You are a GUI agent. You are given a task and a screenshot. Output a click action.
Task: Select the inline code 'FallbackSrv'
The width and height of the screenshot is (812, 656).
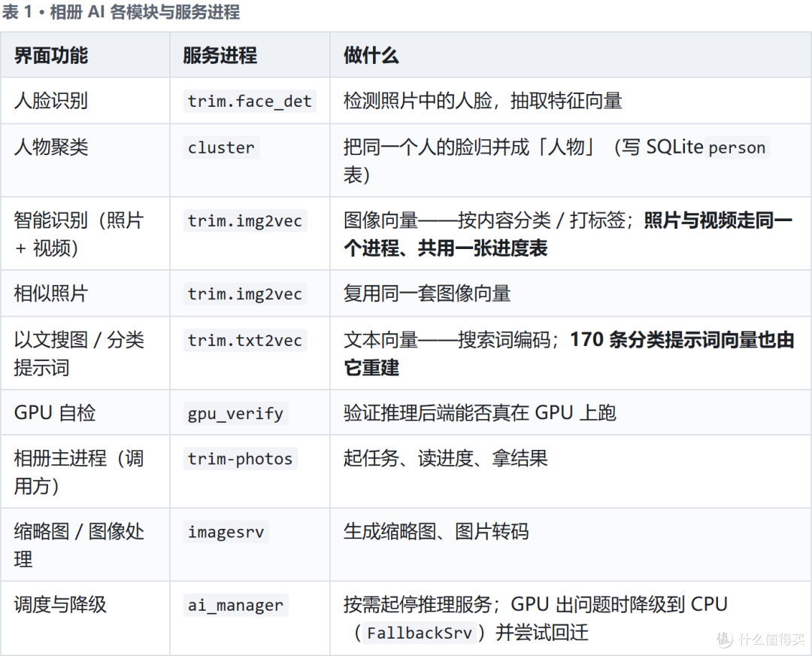pos(420,633)
